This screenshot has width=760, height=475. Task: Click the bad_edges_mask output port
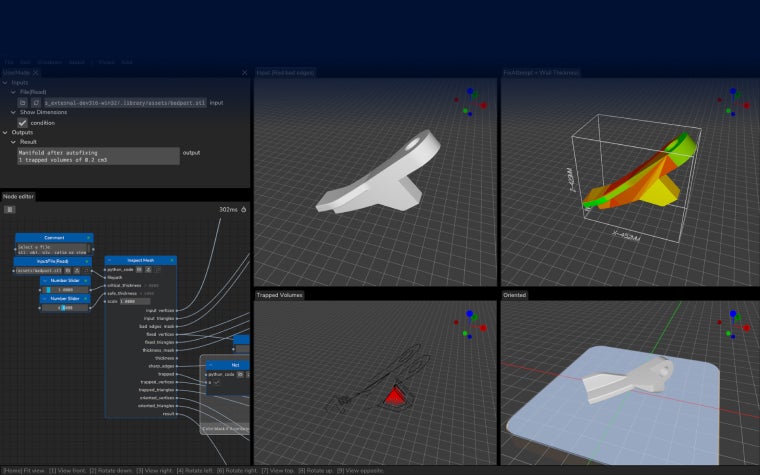coord(177,327)
